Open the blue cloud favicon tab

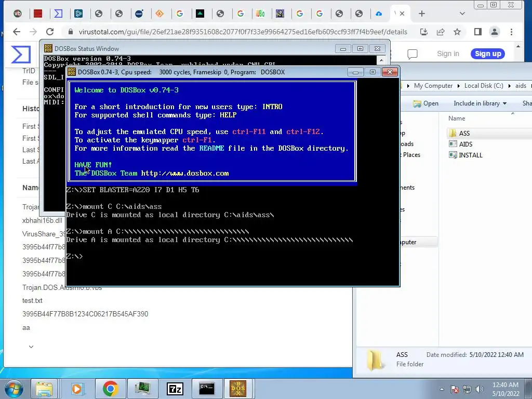click(379, 14)
